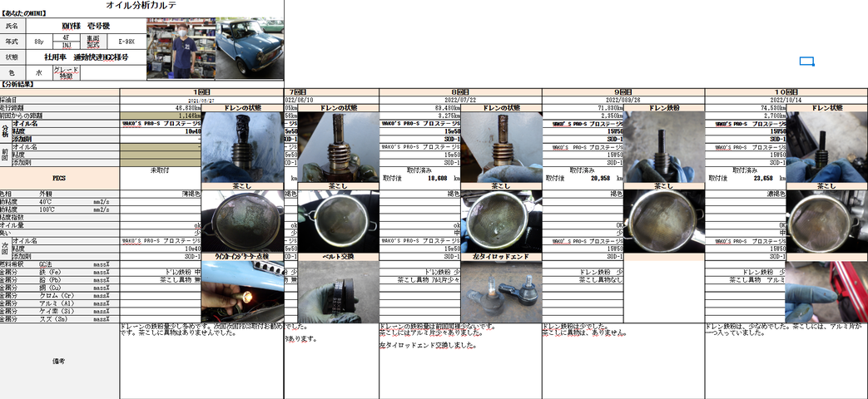Select the 74,530km mileage cell
Screen dimensions: 868x399
[746, 108]
